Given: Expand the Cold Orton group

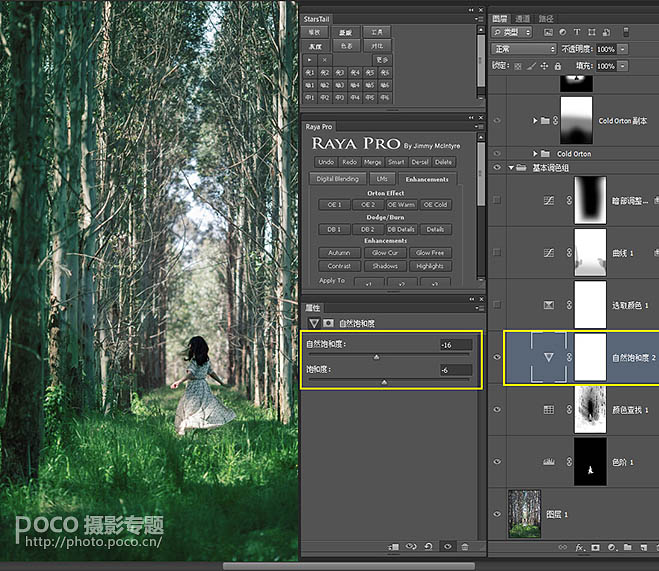Looking at the screenshot, I should (x=535, y=154).
